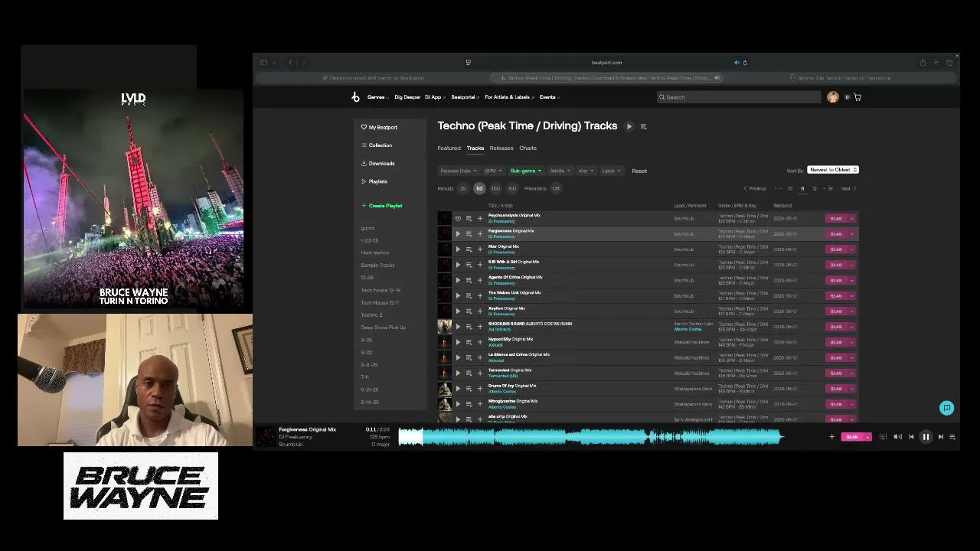Create a new playlist

(x=382, y=206)
